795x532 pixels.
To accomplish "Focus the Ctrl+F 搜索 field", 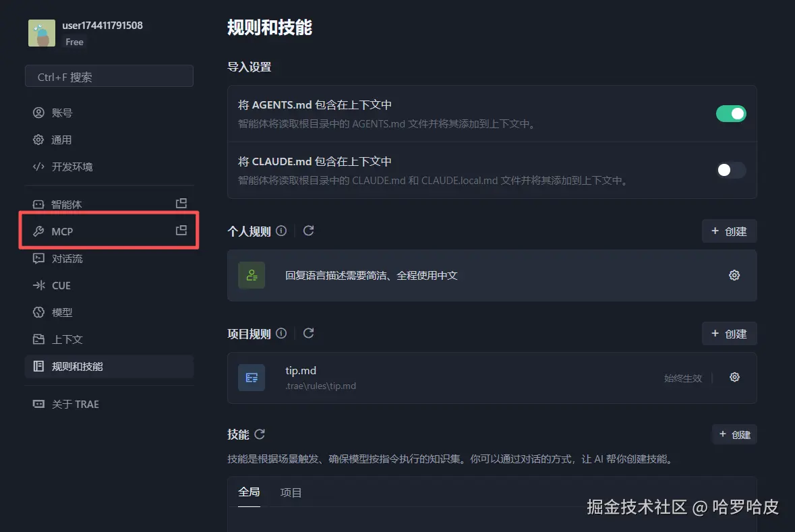I will 109,77.
